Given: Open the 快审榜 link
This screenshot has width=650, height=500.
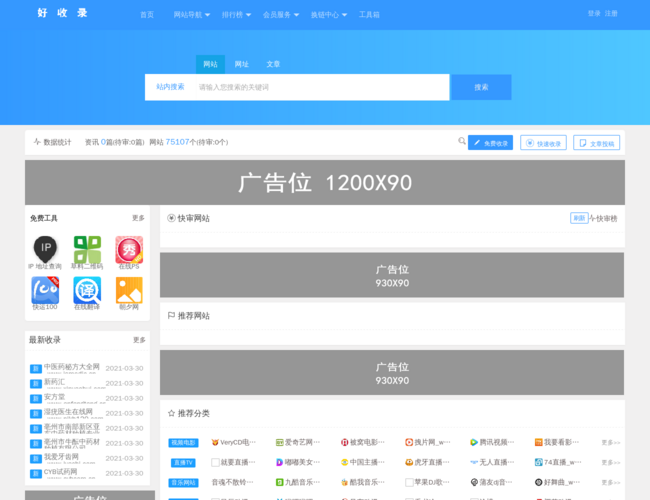Looking at the screenshot, I should coord(604,218).
